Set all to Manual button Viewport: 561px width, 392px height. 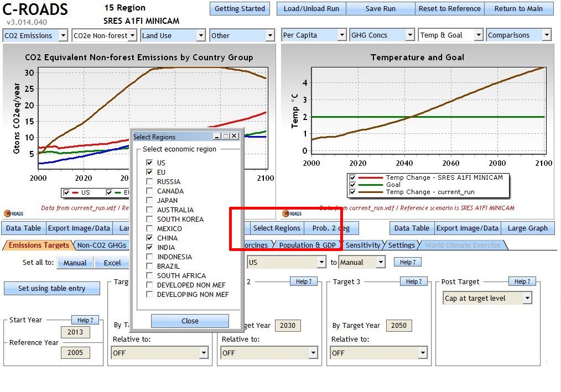[75, 263]
